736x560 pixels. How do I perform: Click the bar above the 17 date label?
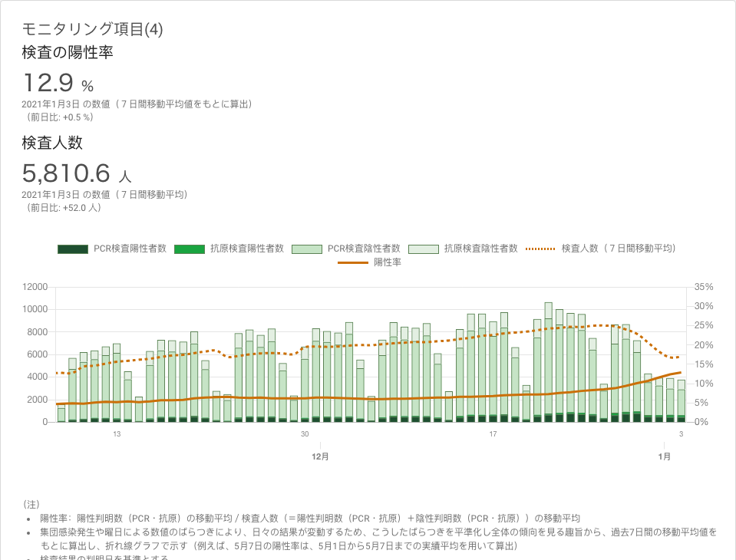pyautogui.click(x=493, y=372)
